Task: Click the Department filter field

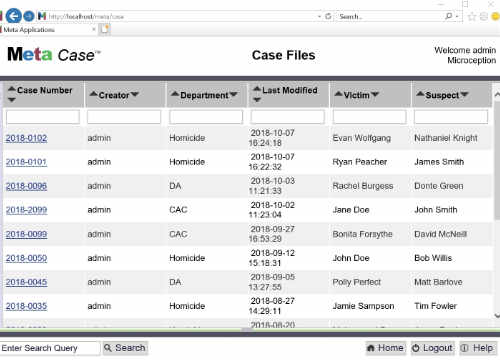Action: point(206,117)
